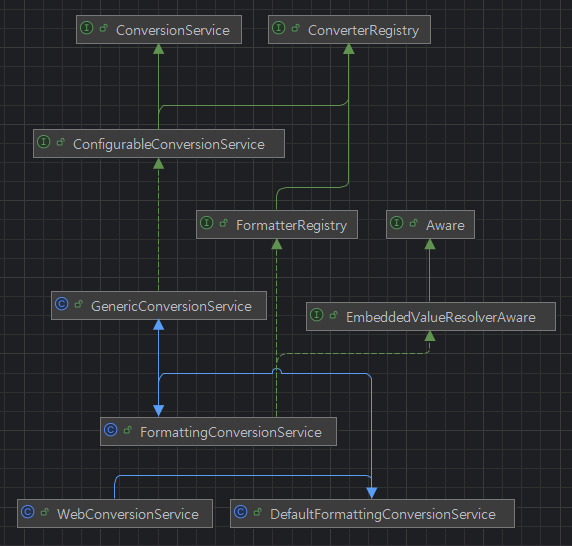Select the ConfigurableConversionService node
This screenshot has height=546, width=572.
(x=159, y=144)
